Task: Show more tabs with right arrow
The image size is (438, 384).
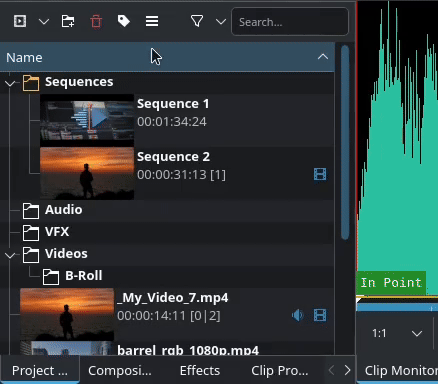Action: 347,370
